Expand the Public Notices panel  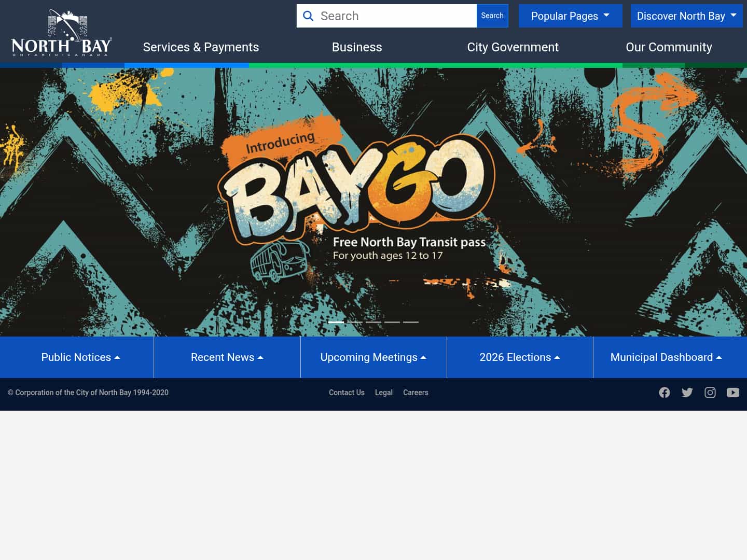(77, 357)
